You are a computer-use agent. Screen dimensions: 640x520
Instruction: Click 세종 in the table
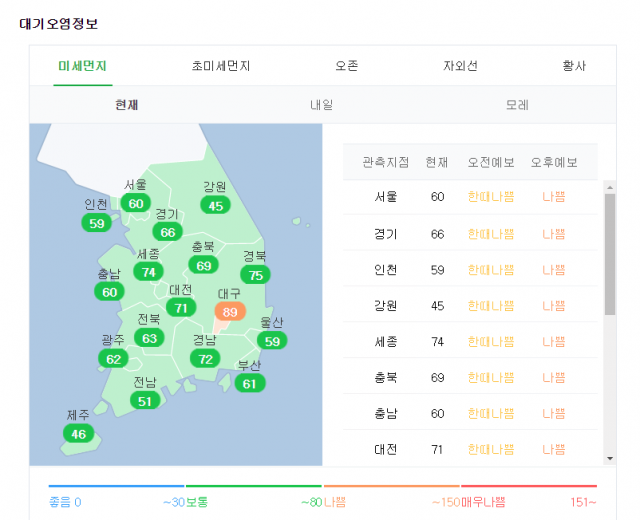[x=386, y=342]
